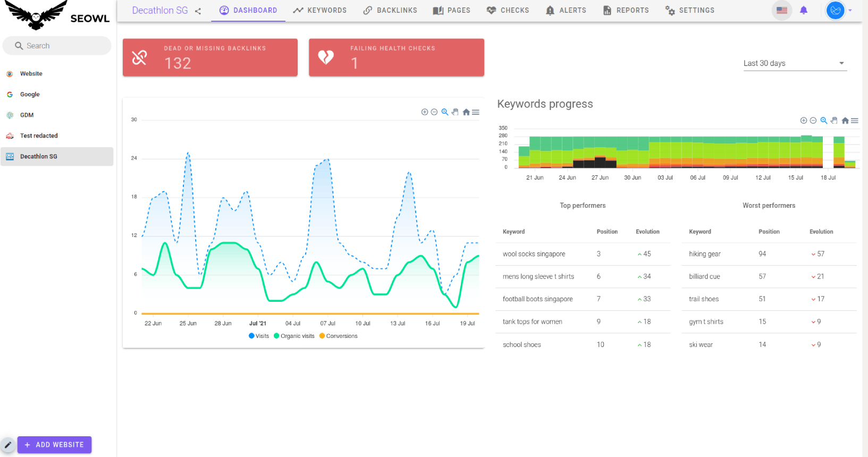The image size is (868, 457).
Task: Select Website in the sidebar
Action: click(57, 74)
